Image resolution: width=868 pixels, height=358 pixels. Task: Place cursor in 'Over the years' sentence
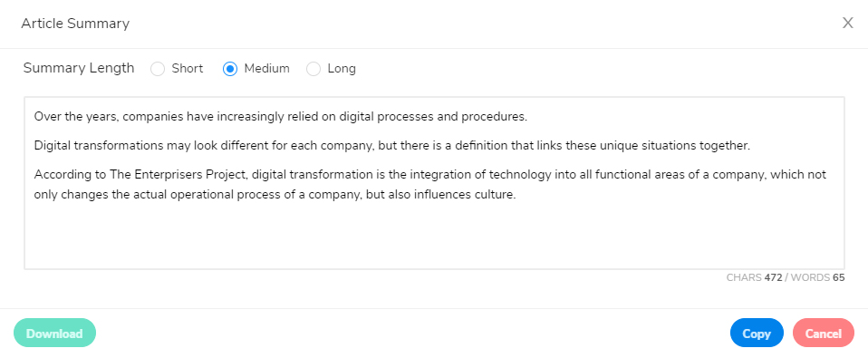coord(281,117)
